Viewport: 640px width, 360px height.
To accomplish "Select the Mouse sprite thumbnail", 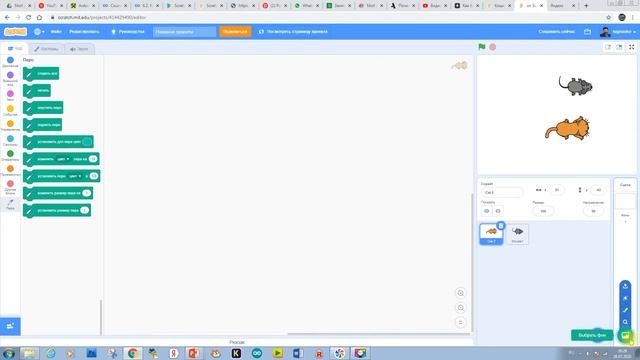I will point(518,234).
